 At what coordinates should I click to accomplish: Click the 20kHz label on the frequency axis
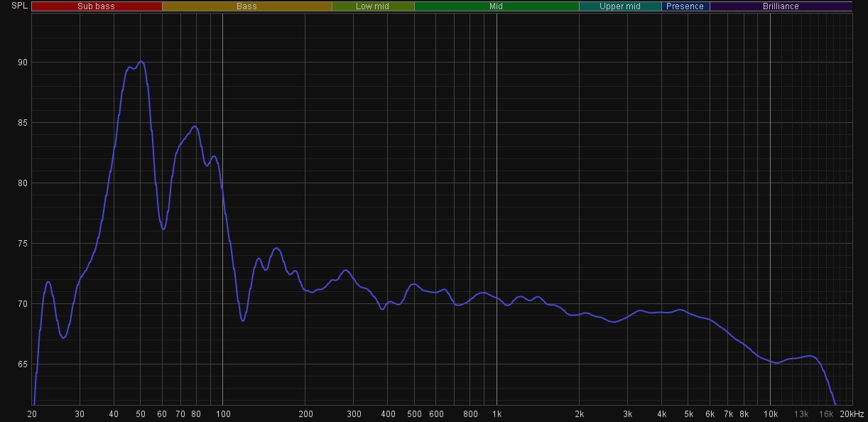852,414
